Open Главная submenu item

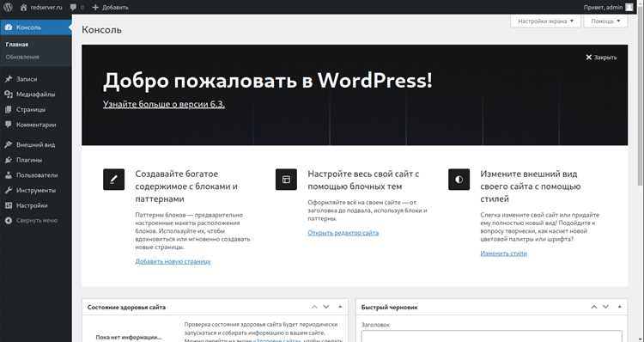click(x=17, y=45)
